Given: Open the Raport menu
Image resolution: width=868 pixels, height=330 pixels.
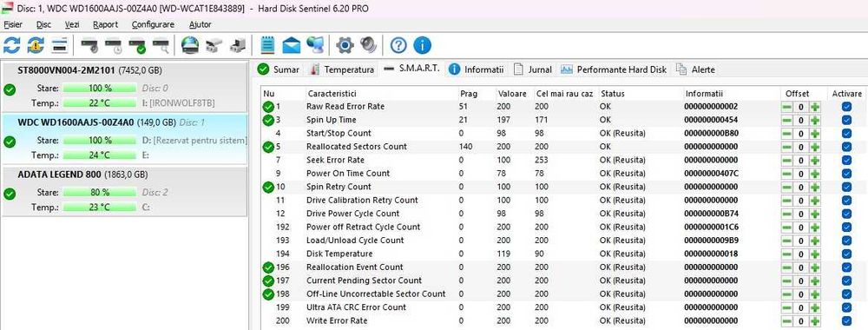Looking at the screenshot, I should (x=105, y=24).
